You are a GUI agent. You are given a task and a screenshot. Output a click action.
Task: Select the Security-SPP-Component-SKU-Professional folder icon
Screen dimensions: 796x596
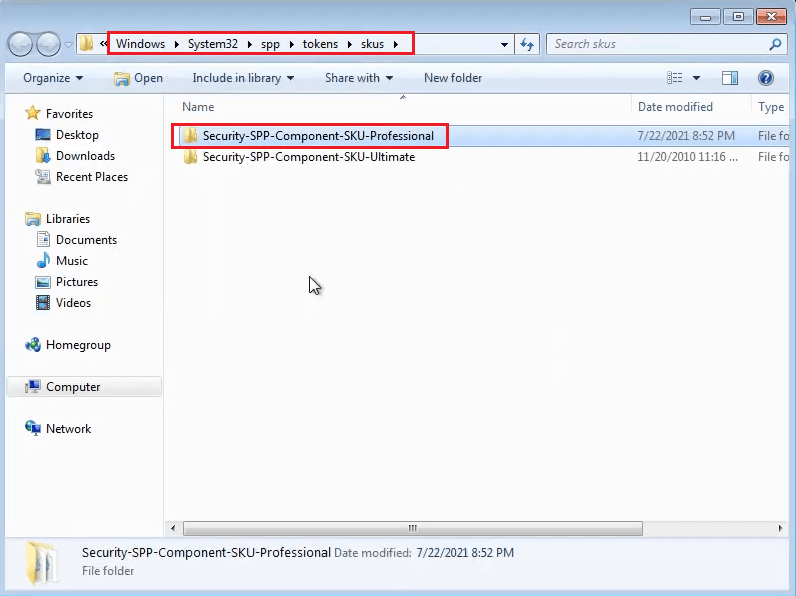[x=190, y=136]
